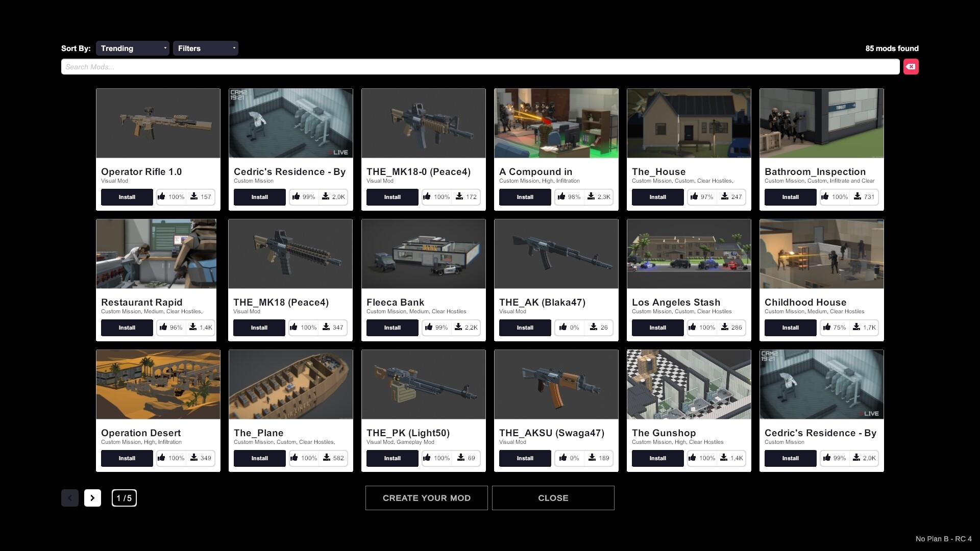Click the 85 mods found label
Screen dimensions: 980x551
pyautogui.click(x=891, y=48)
